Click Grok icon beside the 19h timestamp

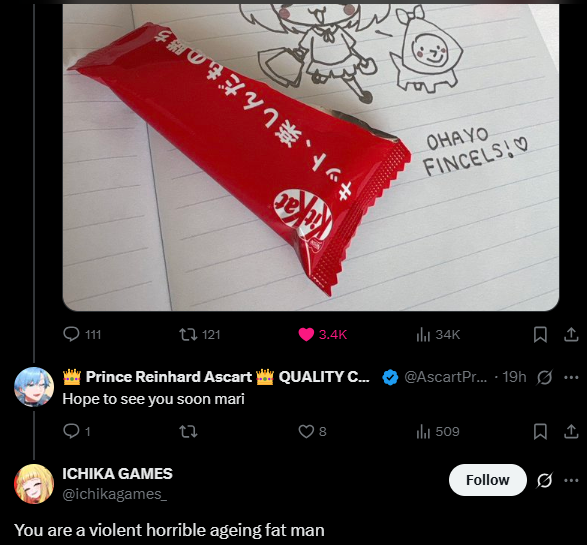click(544, 377)
